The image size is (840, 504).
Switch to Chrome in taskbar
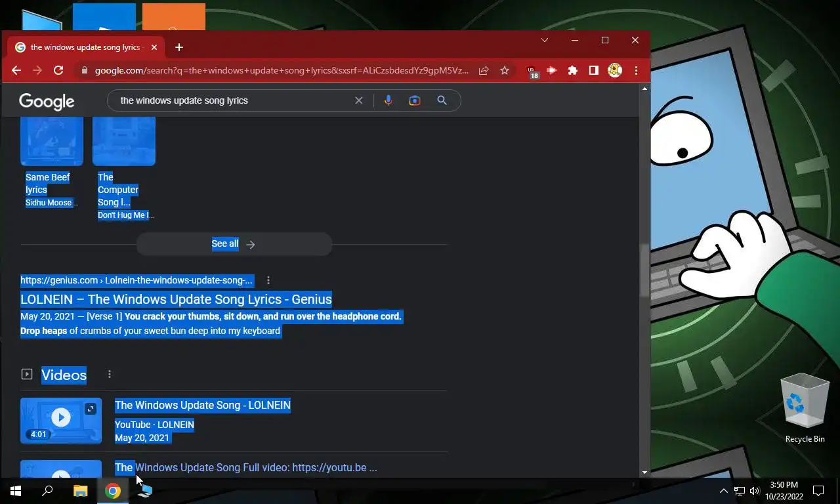[x=113, y=491]
